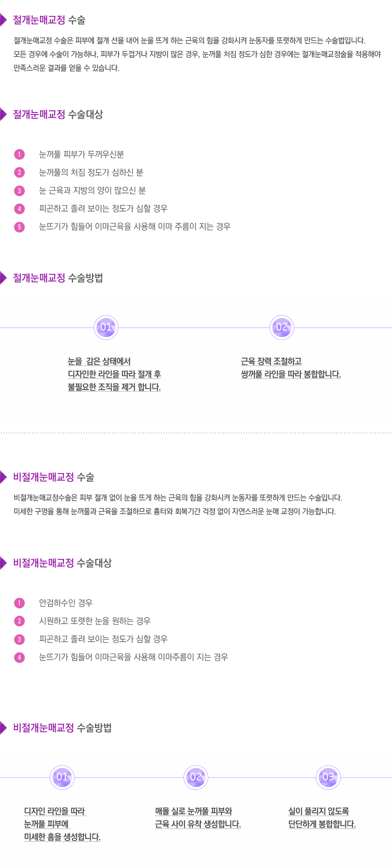Image resolution: width=392 pixels, height=868 pixels.
Task: Click underlined text 미세한 홈을 생성합니다.
Action: click(62, 837)
